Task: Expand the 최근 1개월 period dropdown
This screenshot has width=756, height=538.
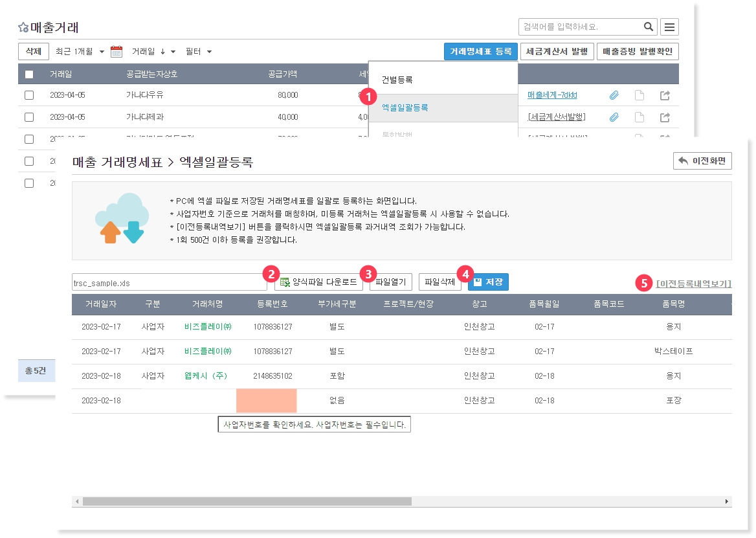Action: [79, 52]
